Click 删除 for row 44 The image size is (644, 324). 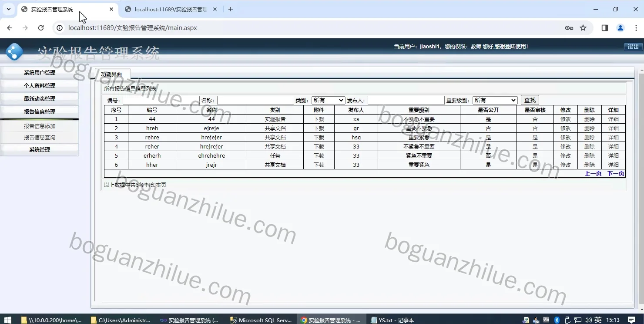590,119
